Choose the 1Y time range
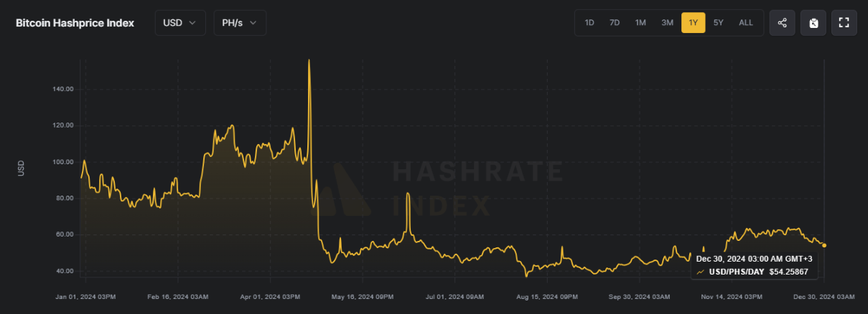The width and height of the screenshot is (868, 314). click(x=693, y=23)
